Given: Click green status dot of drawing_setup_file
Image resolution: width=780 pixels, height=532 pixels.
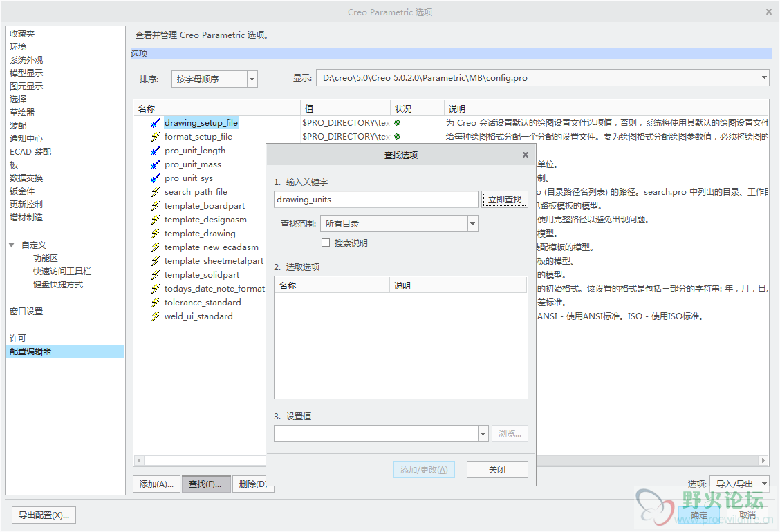Looking at the screenshot, I should 397,122.
